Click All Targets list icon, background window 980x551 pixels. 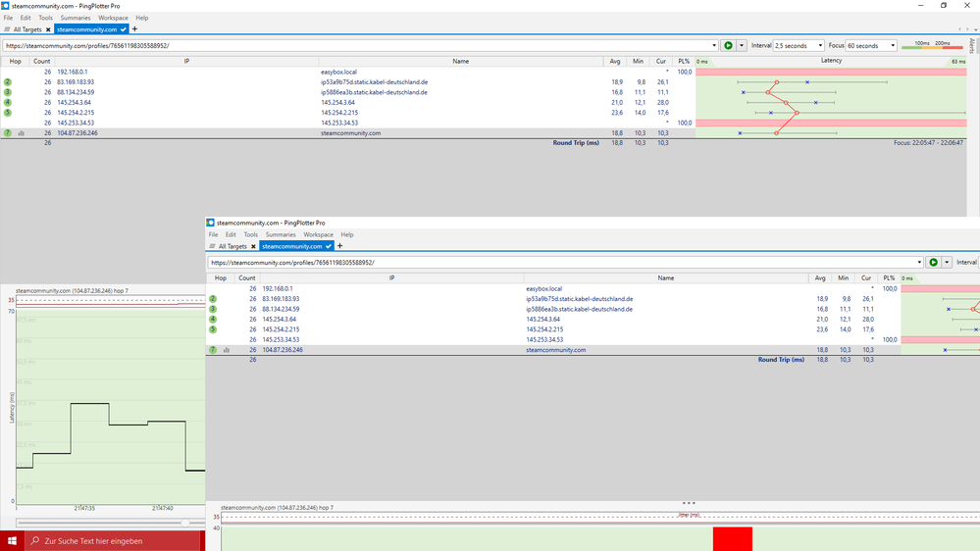click(7, 29)
